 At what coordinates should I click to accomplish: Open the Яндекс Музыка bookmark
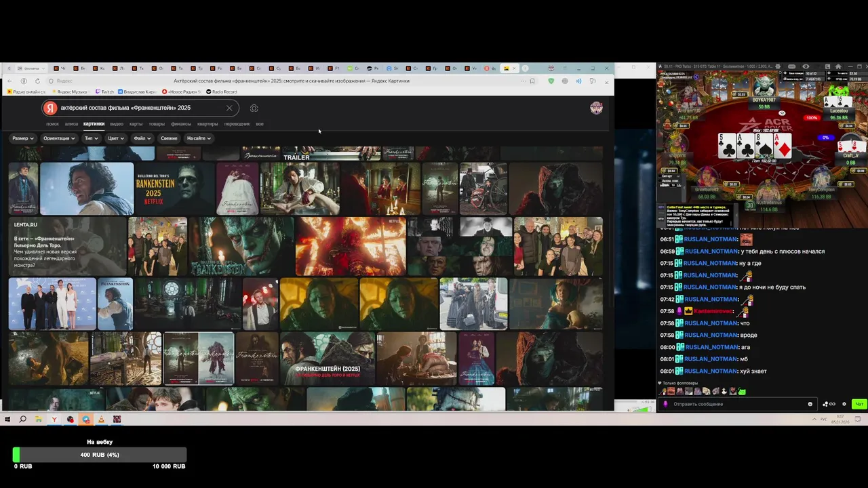click(x=69, y=91)
